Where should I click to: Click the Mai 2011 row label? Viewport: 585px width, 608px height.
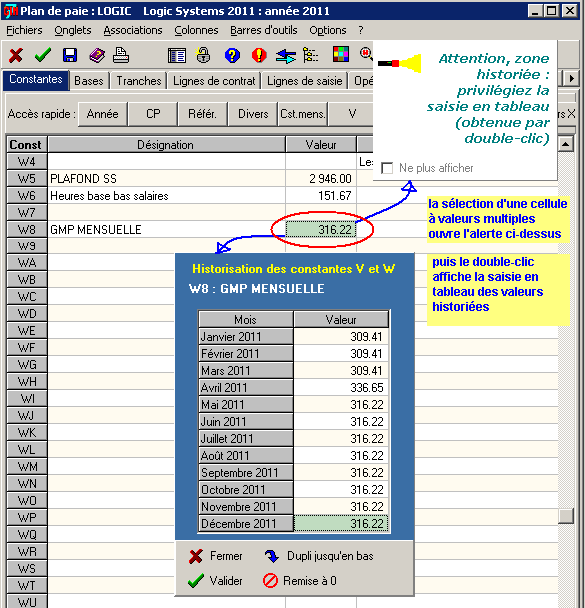point(246,404)
